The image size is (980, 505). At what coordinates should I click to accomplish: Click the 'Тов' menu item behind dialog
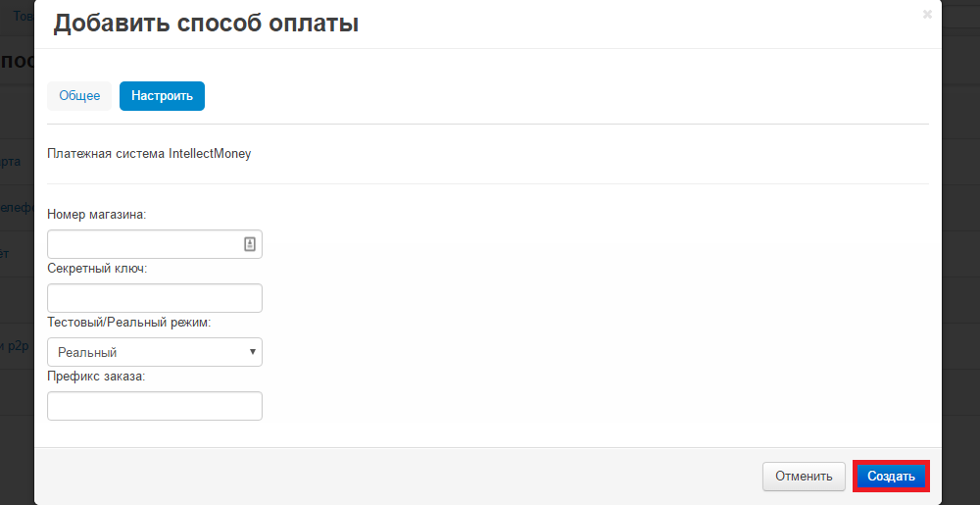click(x=22, y=16)
